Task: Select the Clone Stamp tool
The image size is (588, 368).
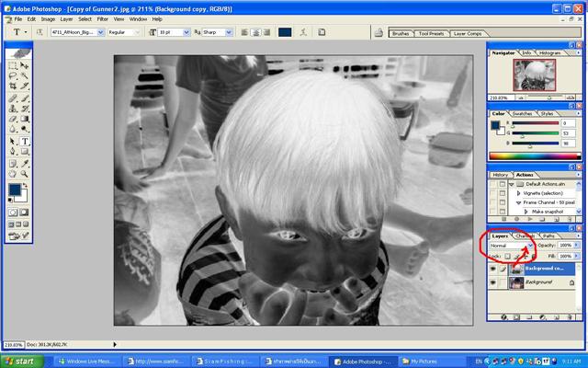Action: [13, 109]
